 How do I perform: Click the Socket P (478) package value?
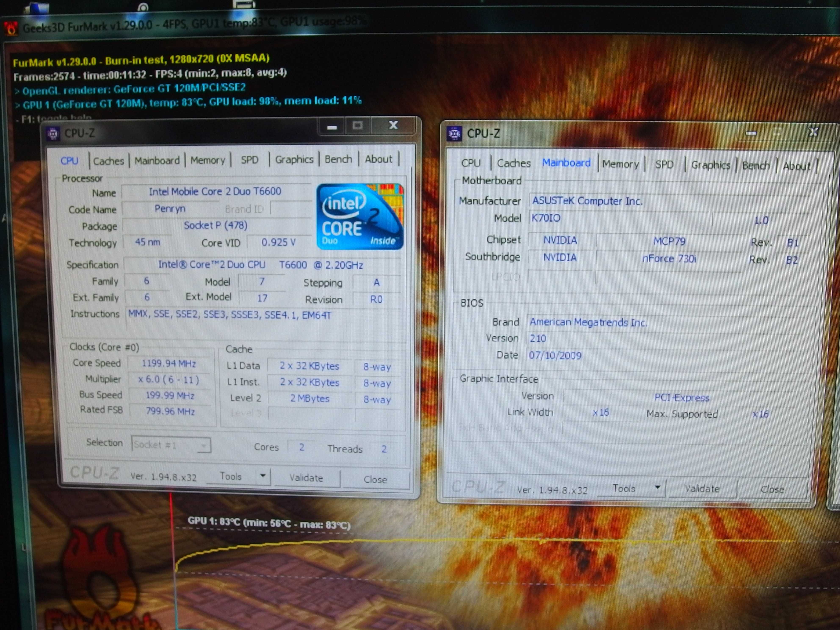(216, 225)
